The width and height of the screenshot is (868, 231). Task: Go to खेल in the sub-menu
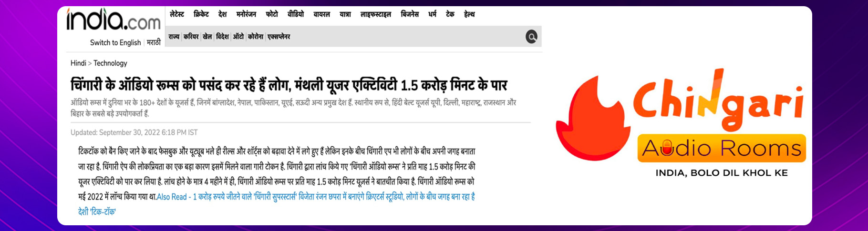point(207,37)
